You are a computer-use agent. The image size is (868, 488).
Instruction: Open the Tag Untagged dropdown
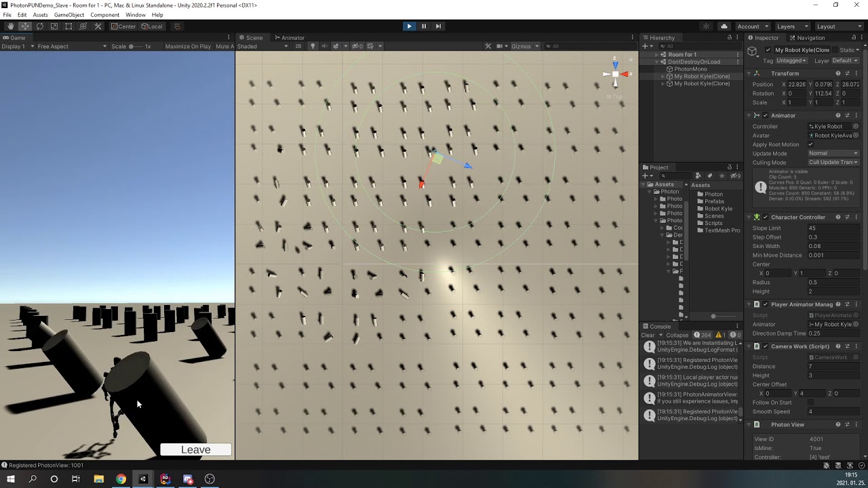[791, 60]
